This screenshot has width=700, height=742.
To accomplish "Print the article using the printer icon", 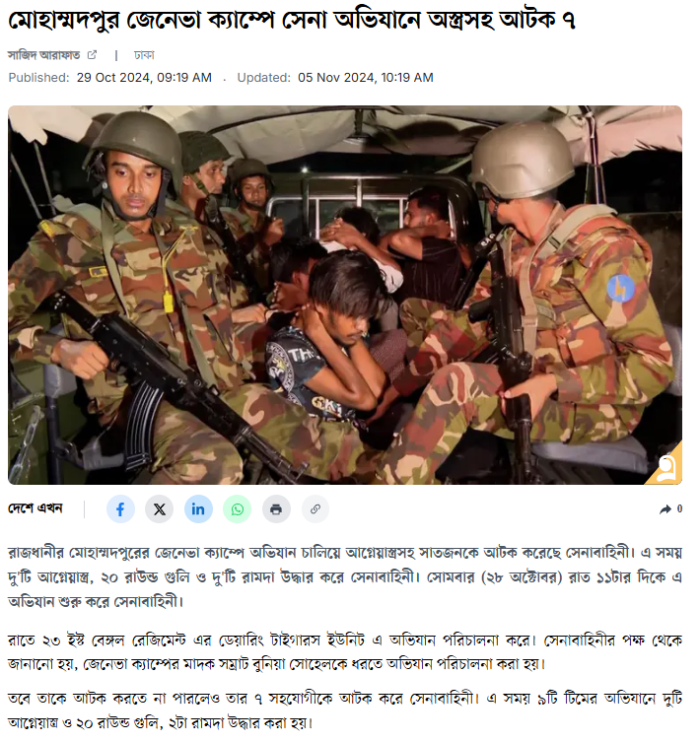I will pyautogui.click(x=276, y=509).
